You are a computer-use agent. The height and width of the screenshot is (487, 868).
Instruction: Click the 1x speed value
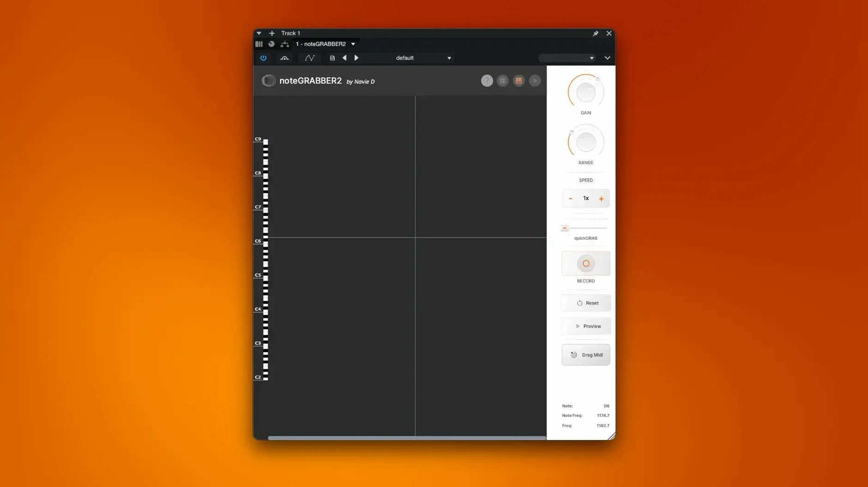pos(586,198)
